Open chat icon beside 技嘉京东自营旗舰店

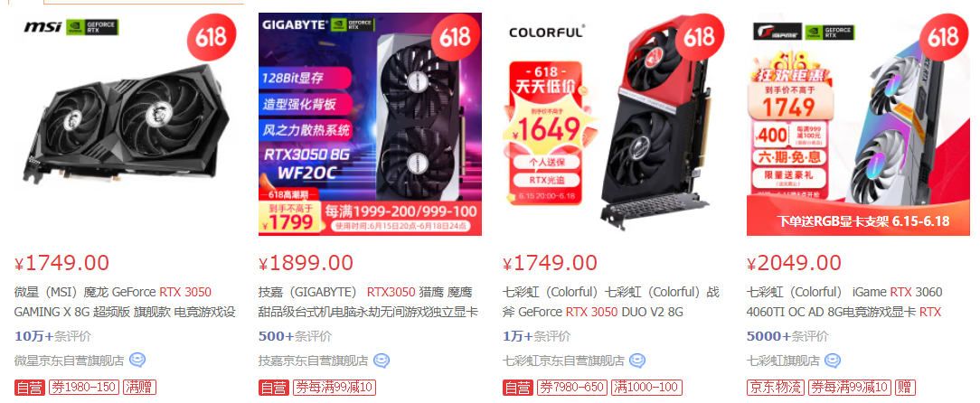382,361
